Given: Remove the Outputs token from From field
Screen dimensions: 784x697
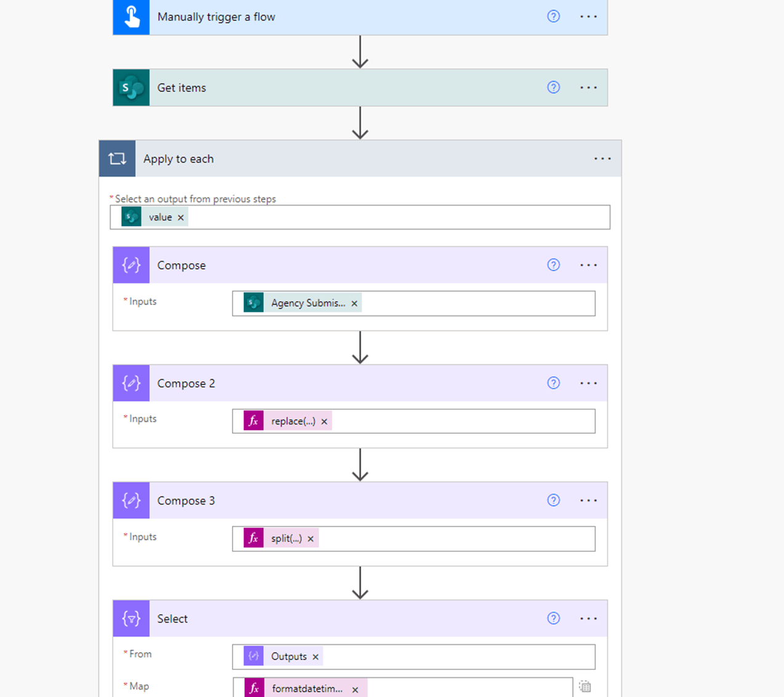Looking at the screenshot, I should click(316, 657).
